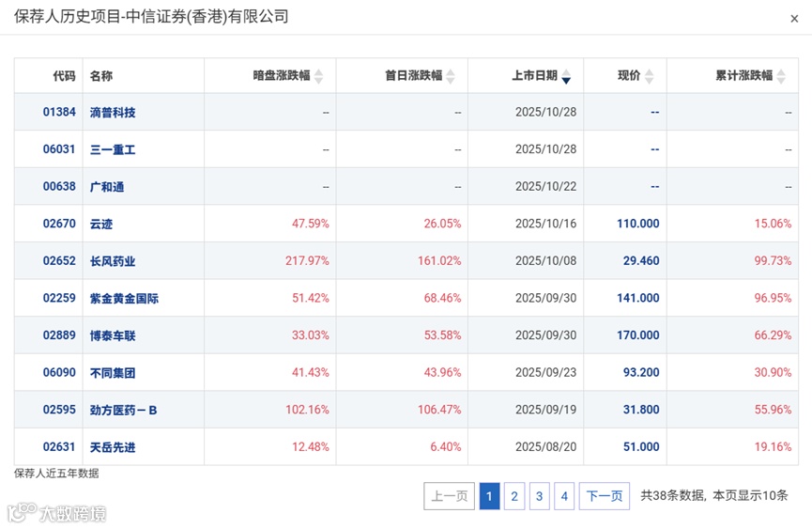Click the 上一页 previous page button

(449, 496)
